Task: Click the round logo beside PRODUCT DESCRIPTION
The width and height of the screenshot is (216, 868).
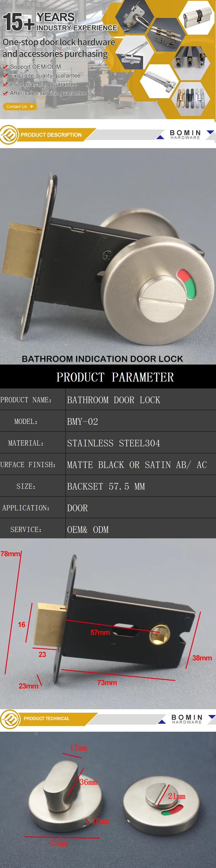Action: click(9, 135)
